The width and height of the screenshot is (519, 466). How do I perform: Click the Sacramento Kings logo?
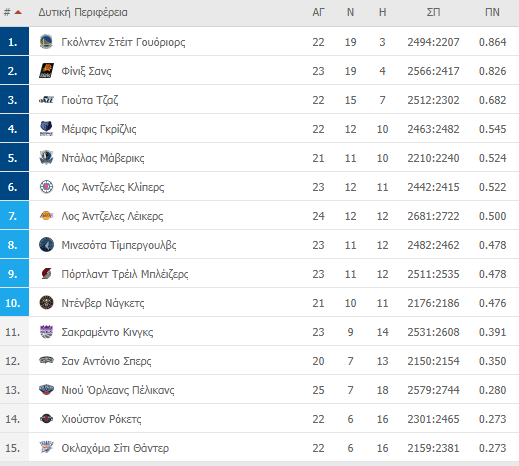click(46, 332)
